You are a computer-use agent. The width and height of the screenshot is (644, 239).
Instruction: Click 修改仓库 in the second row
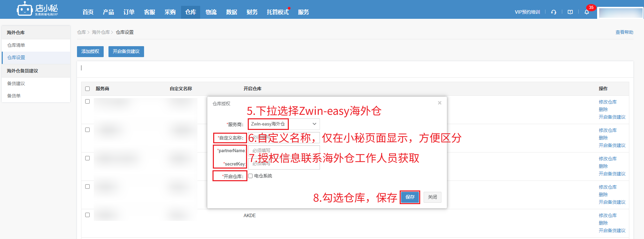pos(608,130)
